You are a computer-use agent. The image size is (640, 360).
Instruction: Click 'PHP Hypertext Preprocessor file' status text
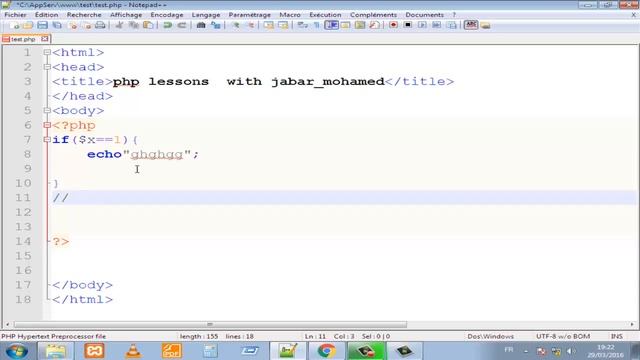53,336
